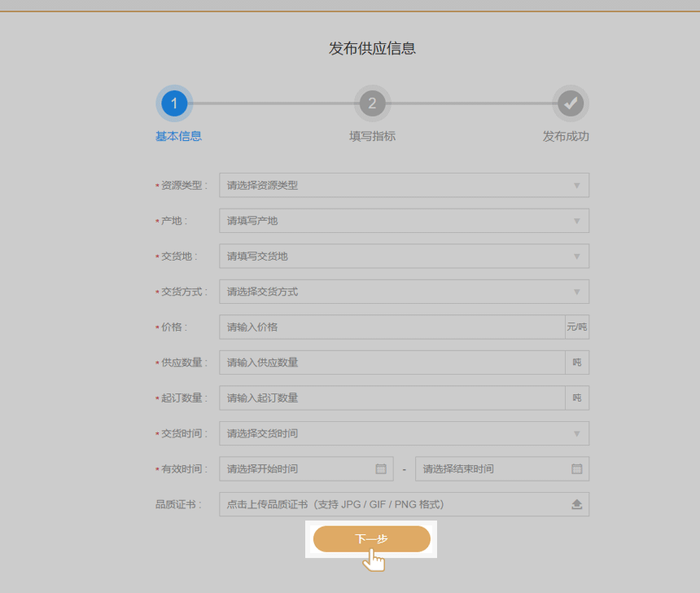Click the step 2 circle icon
The height and width of the screenshot is (593, 700).
[x=372, y=103]
